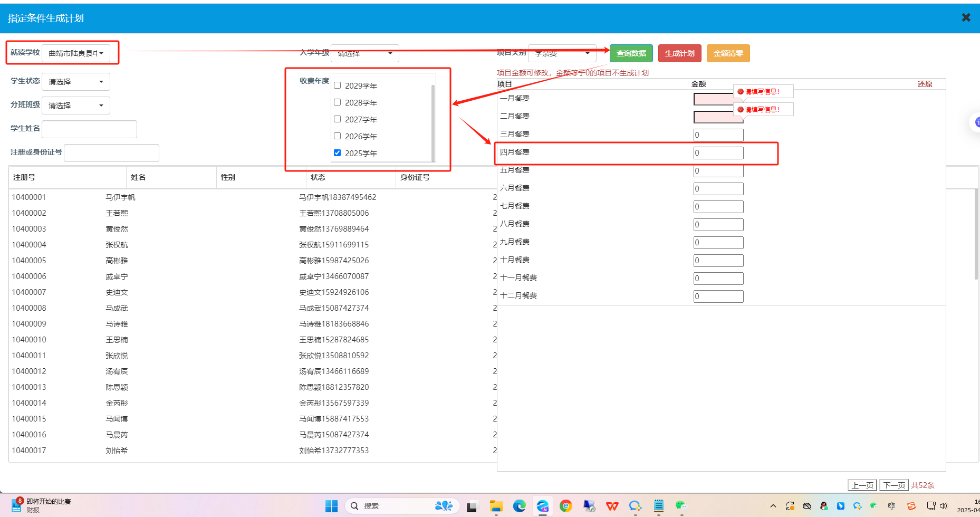
Task: Click the 注册号 column header
Action: pyautogui.click(x=24, y=177)
